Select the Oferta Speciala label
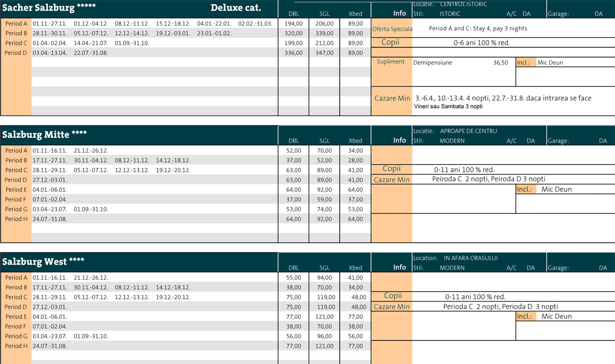615x364 pixels. tap(392, 29)
